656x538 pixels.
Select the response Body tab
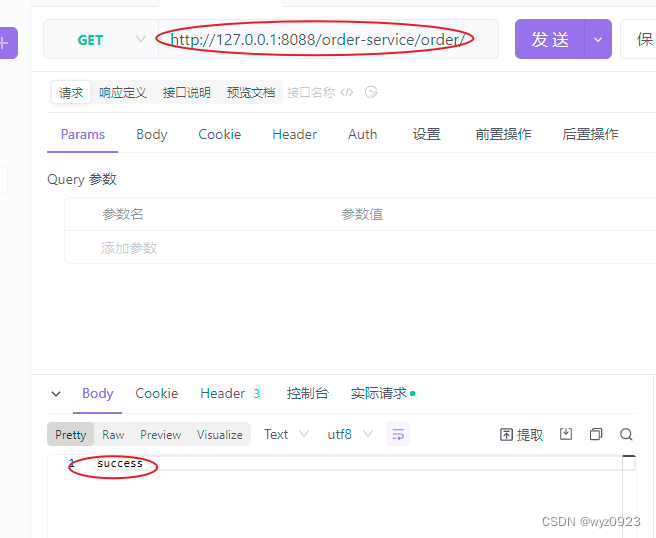[x=97, y=393]
